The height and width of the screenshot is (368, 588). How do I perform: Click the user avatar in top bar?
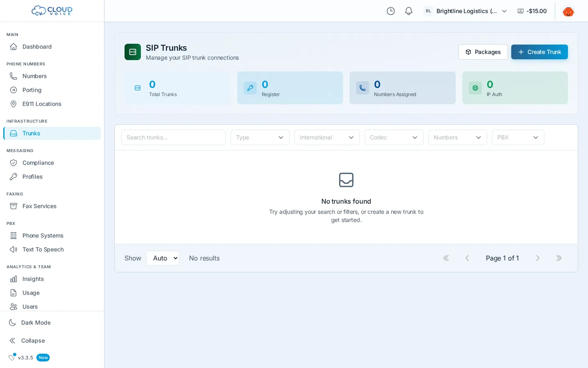click(568, 11)
